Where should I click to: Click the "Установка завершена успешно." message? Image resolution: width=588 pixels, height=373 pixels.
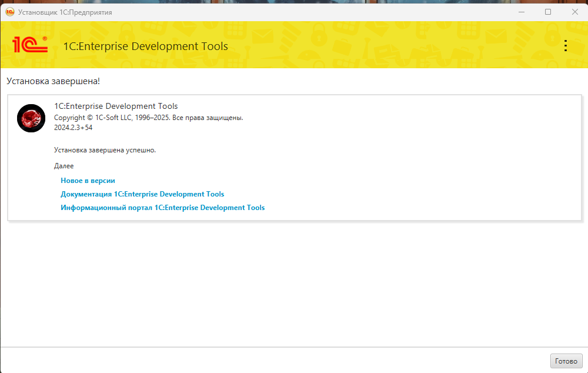(105, 150)
